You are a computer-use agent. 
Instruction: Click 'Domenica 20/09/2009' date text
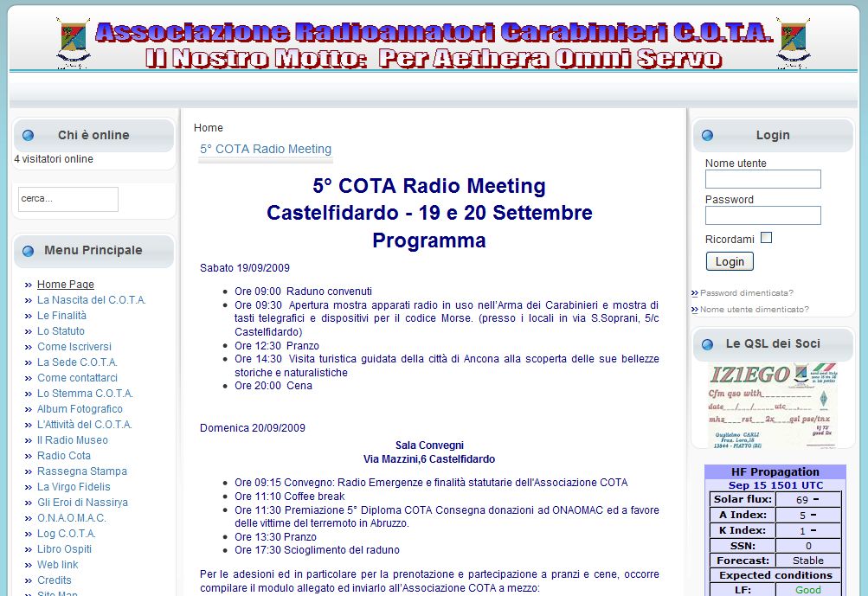[x=253, y=428]
